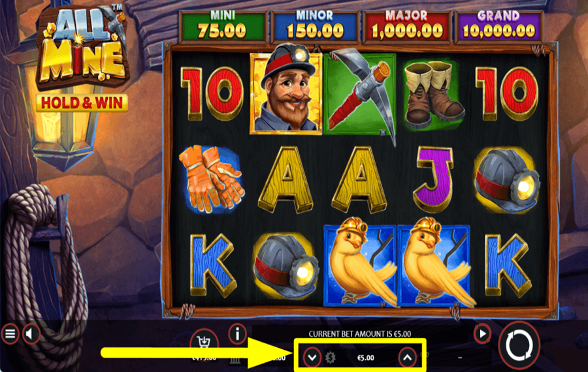Click the All Mine game logo
This screenshot has width=588, height=372.
pos(82,47)
